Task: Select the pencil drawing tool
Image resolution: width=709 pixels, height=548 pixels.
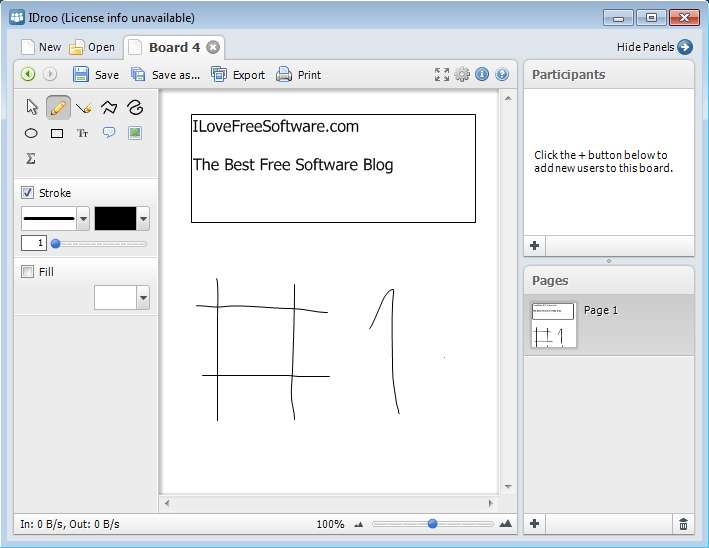Action: click(x=58, y=108)
